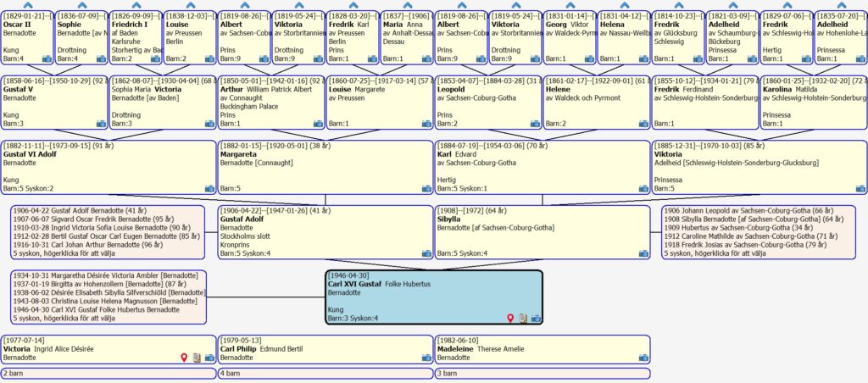Image resolution: width=868 pixels, height=383 pixels.
Task: Open the camera icon on Margareta's card
Action: click(427, 189)
